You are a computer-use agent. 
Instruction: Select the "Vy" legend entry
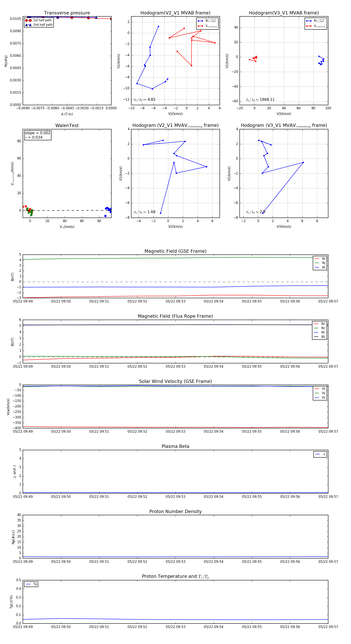320,393
